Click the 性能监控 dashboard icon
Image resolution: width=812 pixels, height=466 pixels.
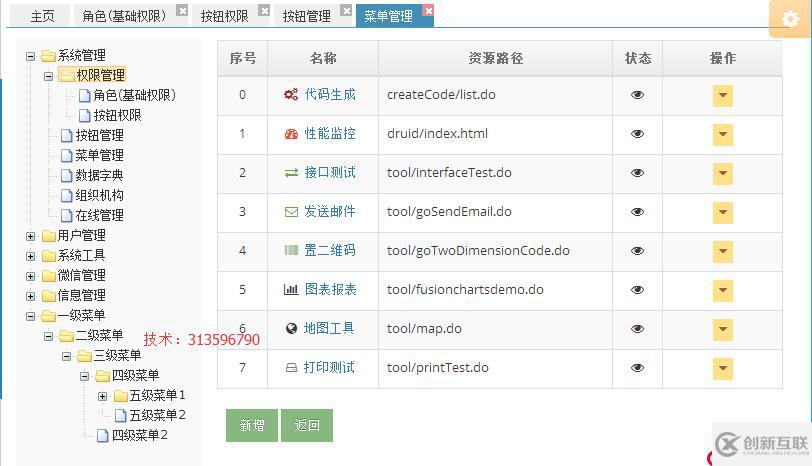[x=291, y=134]
